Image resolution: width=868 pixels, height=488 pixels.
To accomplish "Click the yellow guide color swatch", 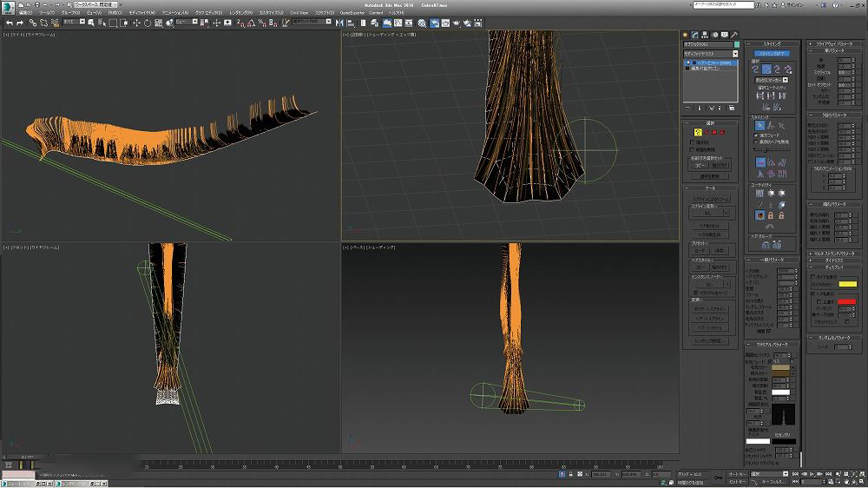I will click(846, 284).
